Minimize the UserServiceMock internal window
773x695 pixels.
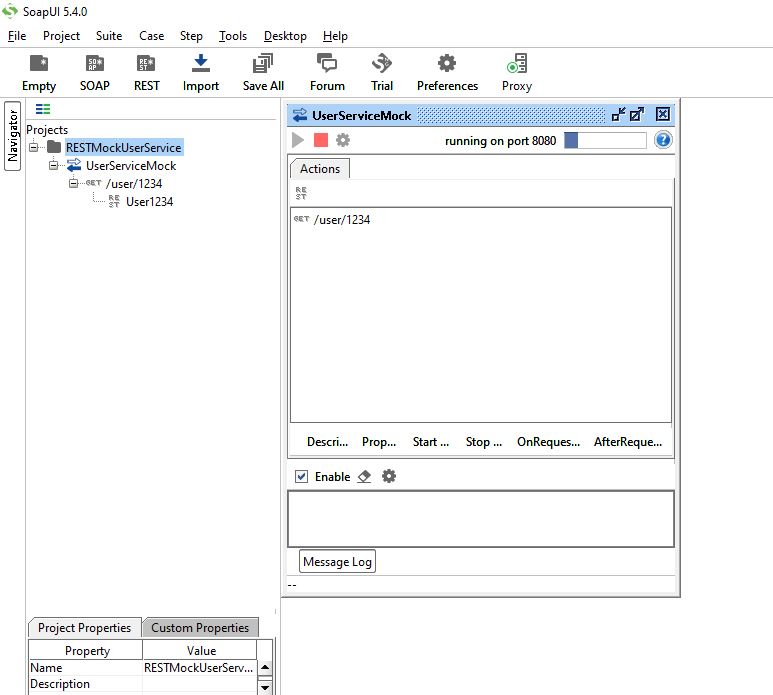click(x=618, y=114)
